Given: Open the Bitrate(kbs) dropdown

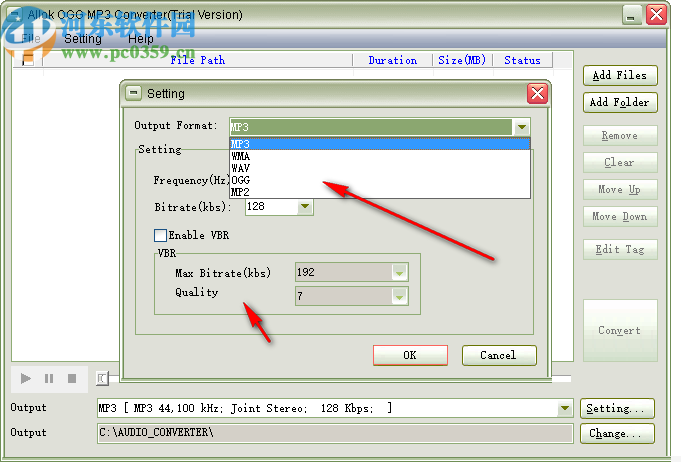Looking at the screenshot, I should point(305,206).
